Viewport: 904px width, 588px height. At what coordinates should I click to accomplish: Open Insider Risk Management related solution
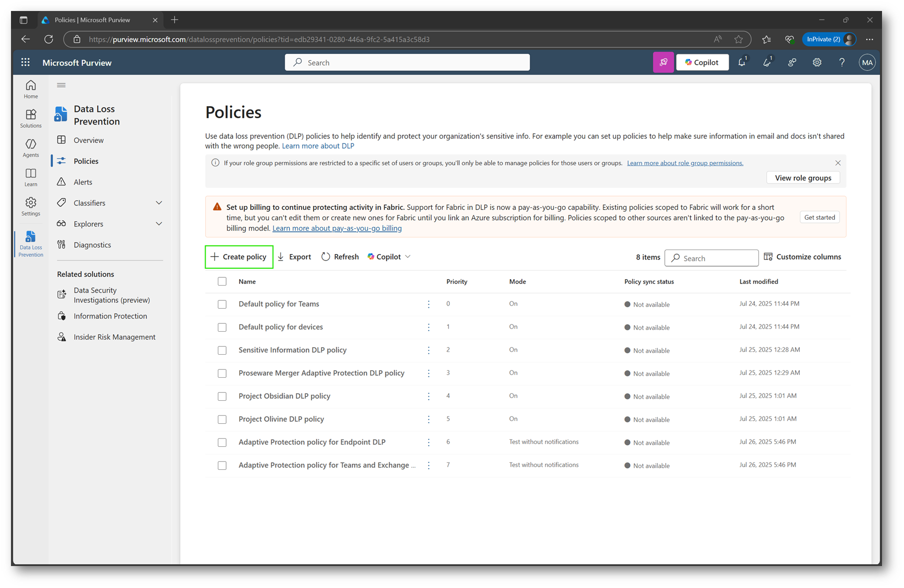coord(114,337)
